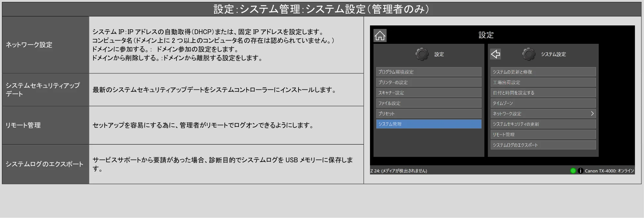Click システムセキュリティの更新

pyautogui.click(x=543, y=124)
